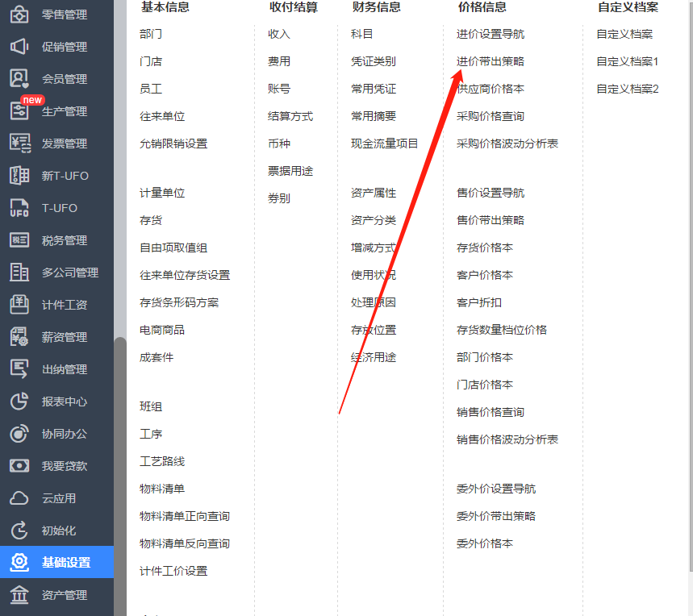Click the 薪资管理 payroll icon
Image resolution: width=693 pixels, height=616 pixels.
pyautogui.click(x=19, y=337)
